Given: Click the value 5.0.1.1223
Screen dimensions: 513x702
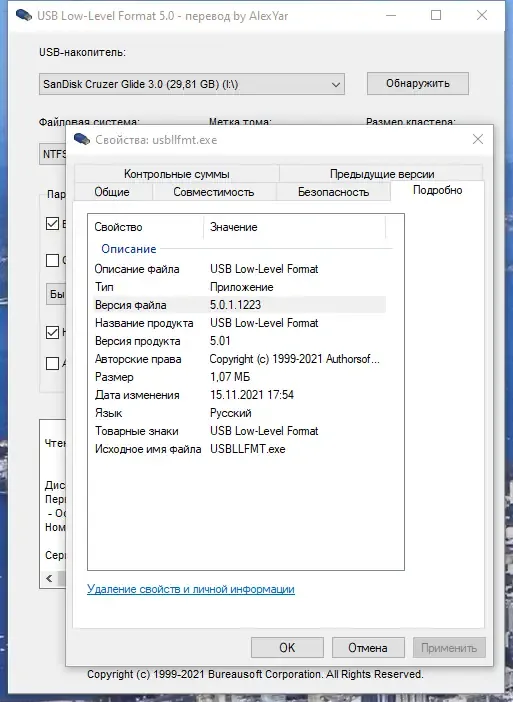Looking at the screenshot, I should coord(235,305).
